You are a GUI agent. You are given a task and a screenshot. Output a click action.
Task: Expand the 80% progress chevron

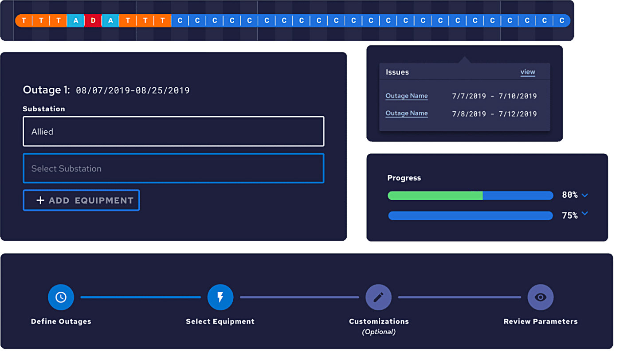[585, 195]
